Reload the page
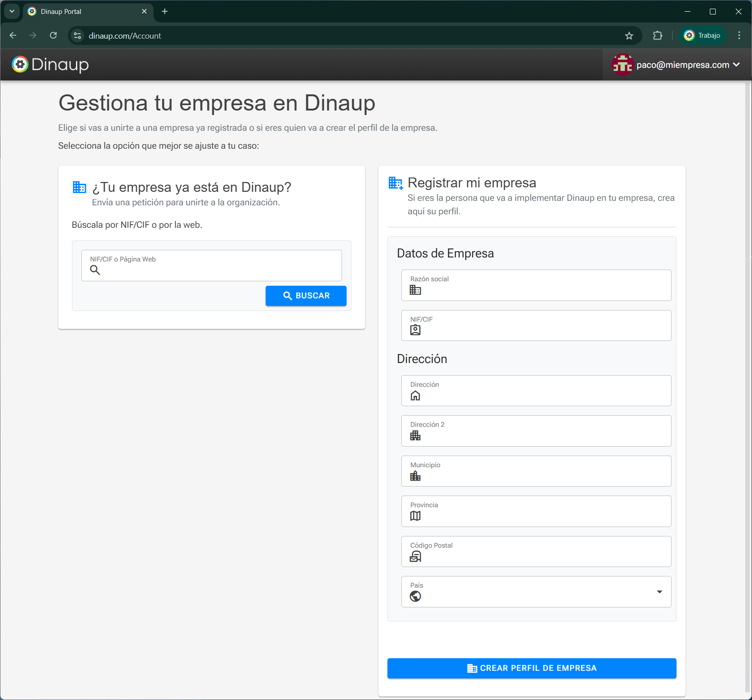 click(x=53, y=35)
